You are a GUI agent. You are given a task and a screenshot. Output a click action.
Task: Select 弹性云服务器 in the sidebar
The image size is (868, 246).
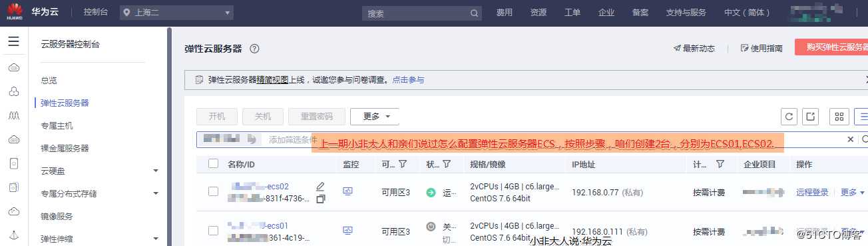[65, 103]
